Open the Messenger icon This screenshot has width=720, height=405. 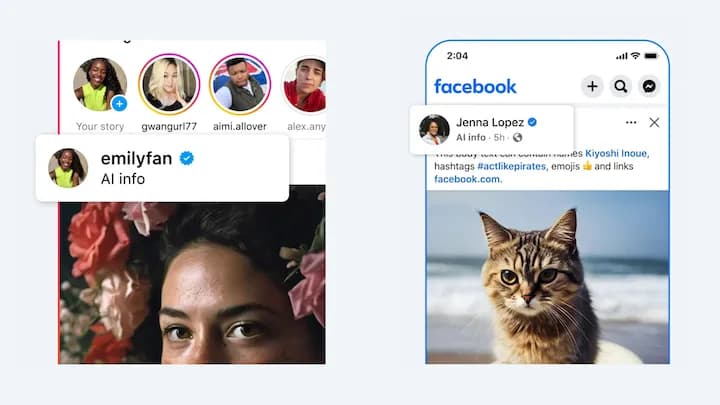[649, 86]
